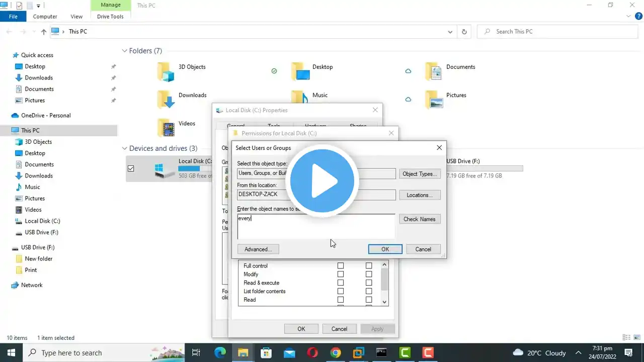644x362 pixels.
Task: Switch to large icons view in status bar
Action: click(x=636, y=338)
